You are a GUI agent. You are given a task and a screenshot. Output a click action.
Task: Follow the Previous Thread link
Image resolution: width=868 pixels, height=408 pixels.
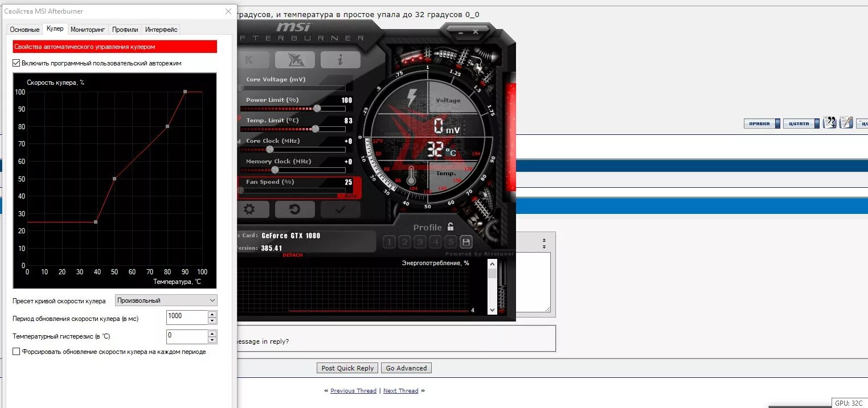[353, 391]
